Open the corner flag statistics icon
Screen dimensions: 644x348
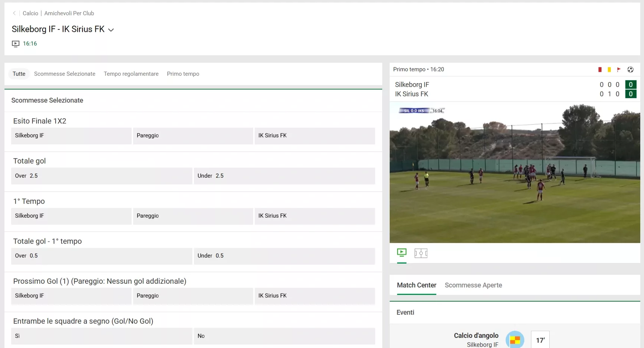(x=619, y=69)
